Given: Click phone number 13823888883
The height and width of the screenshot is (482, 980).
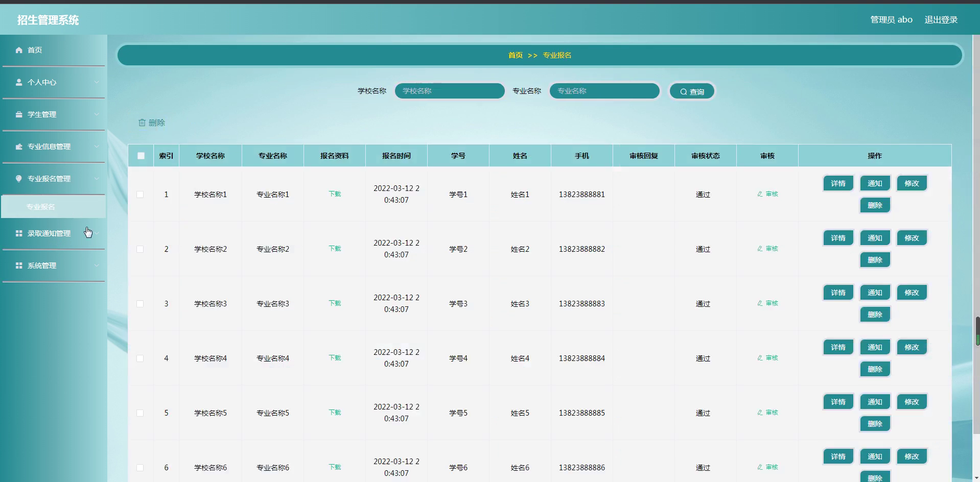Looking at the screenshot, I should [581, 304].
